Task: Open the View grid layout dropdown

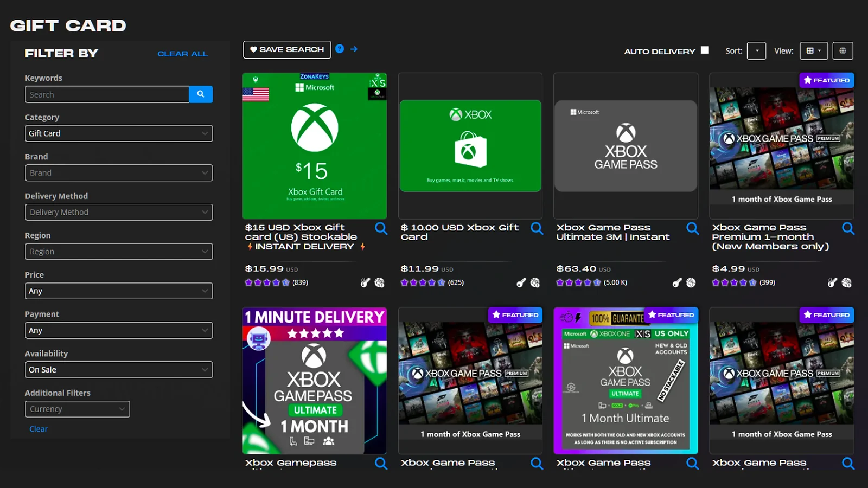Action: point(814,51)
